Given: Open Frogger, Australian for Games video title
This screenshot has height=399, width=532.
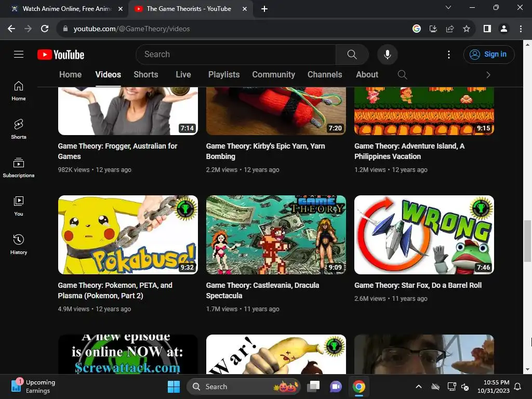Looking at the screenshot, I should (118, 151).
